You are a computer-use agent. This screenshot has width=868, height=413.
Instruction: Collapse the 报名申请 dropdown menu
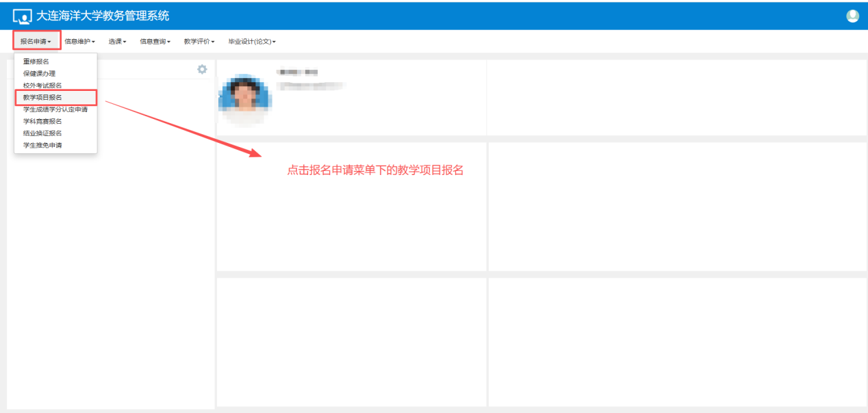[36, 41]
